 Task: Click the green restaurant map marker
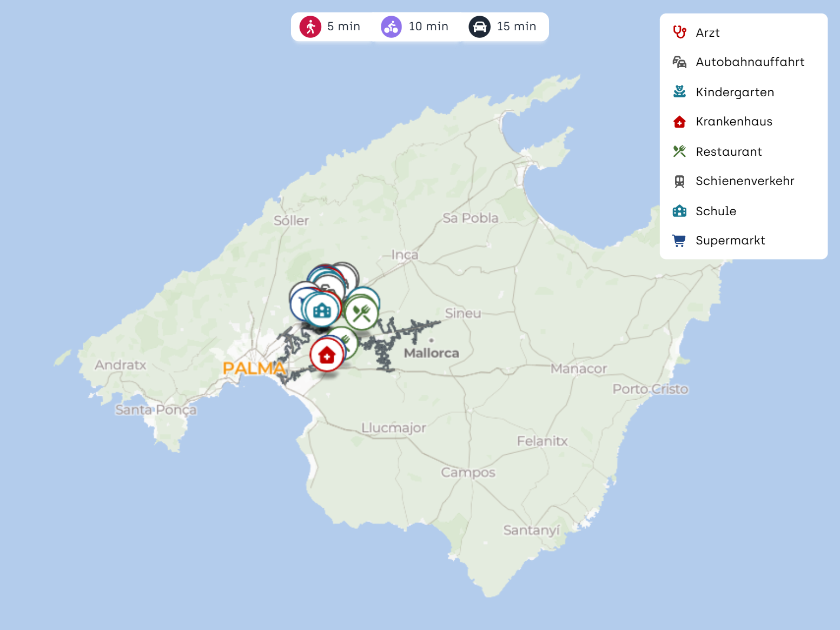click(361, 313)
